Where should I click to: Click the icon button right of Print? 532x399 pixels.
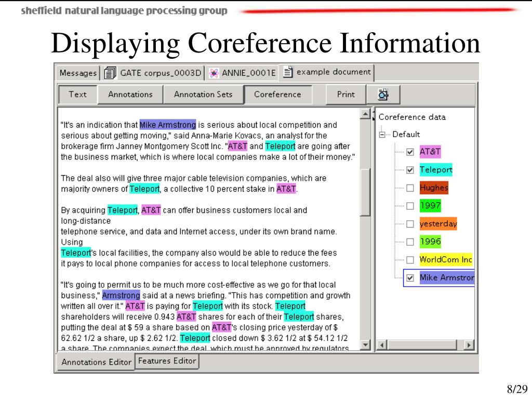(x=383, y=95)
